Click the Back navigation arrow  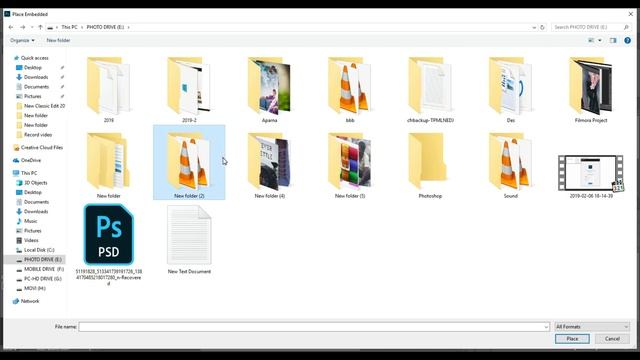click(x=11, y=27)
